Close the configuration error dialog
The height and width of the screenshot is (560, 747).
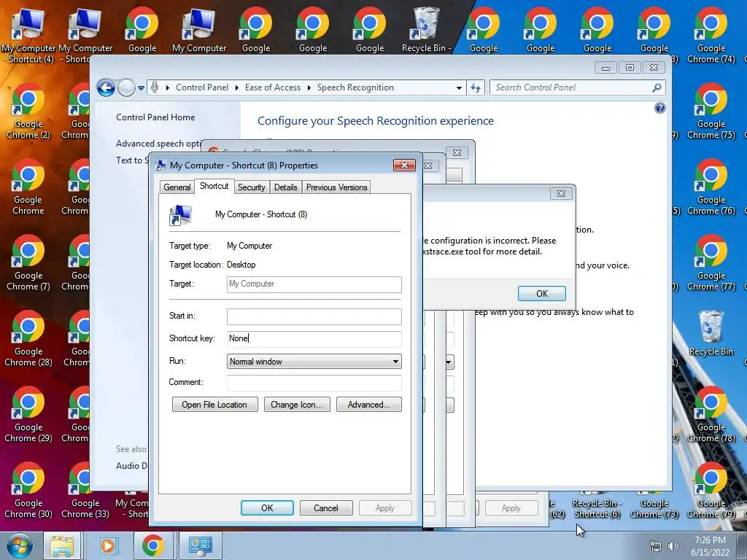pos(561,194)
